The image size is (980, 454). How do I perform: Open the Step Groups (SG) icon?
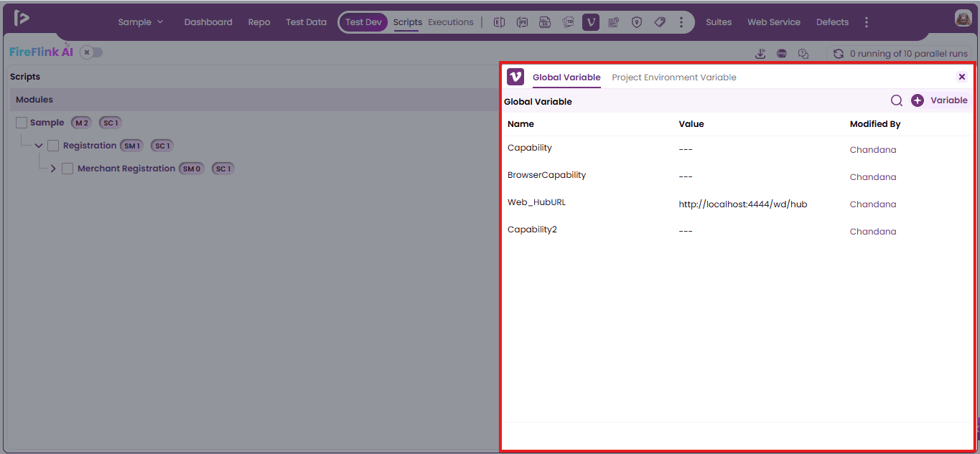545,22
